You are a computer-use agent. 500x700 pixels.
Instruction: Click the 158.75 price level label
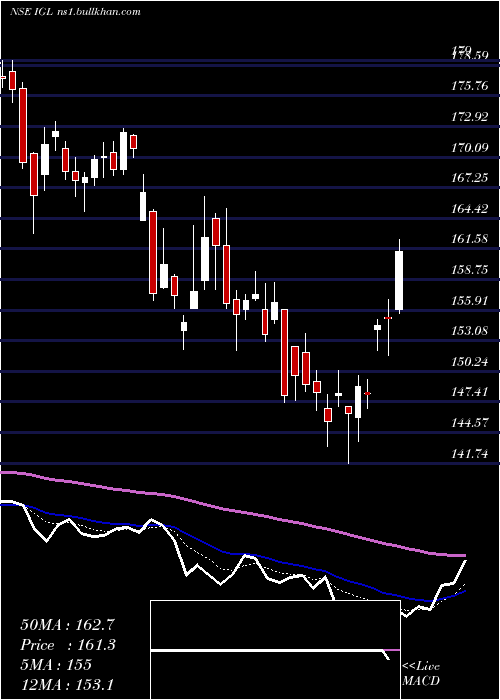(469, 270)
